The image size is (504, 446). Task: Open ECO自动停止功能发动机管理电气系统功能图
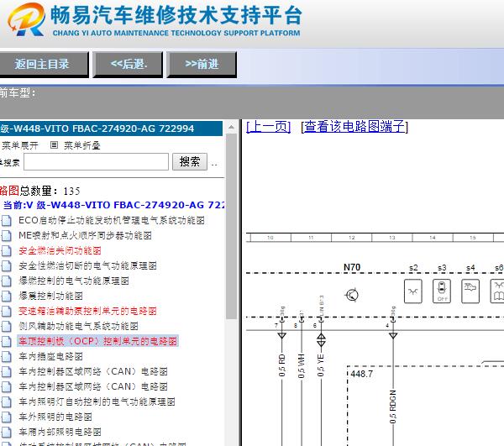click(112, 220)
